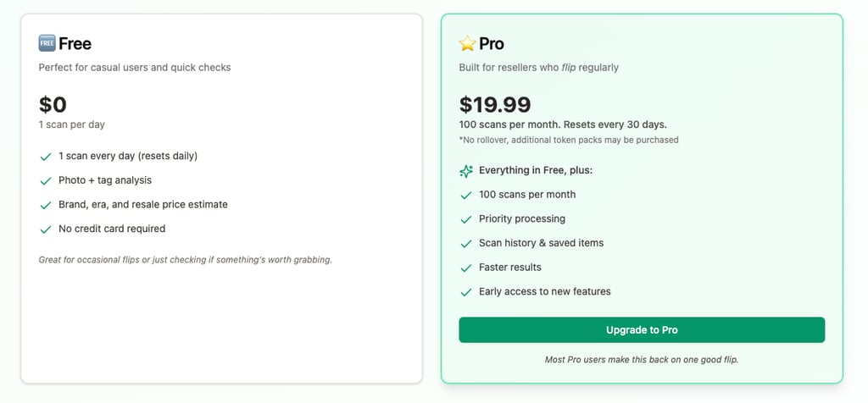Select the Free plan heading
This screenshot has height=403, width=868.
point(75,43)
